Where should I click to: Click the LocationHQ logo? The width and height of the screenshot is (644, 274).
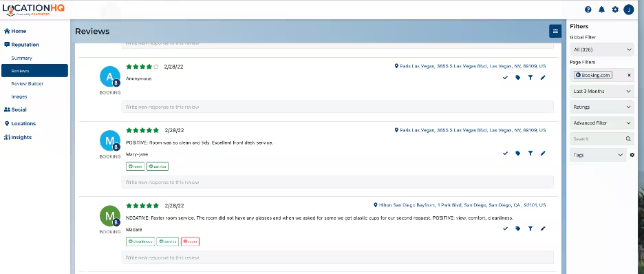[x=33, y=10]
